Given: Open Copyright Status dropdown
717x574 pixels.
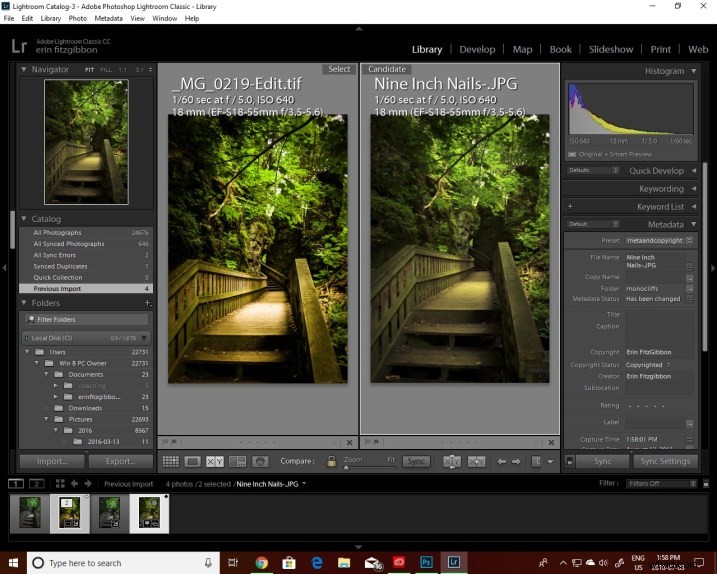Looking at the screenshot, I should (x=648, y=365).
